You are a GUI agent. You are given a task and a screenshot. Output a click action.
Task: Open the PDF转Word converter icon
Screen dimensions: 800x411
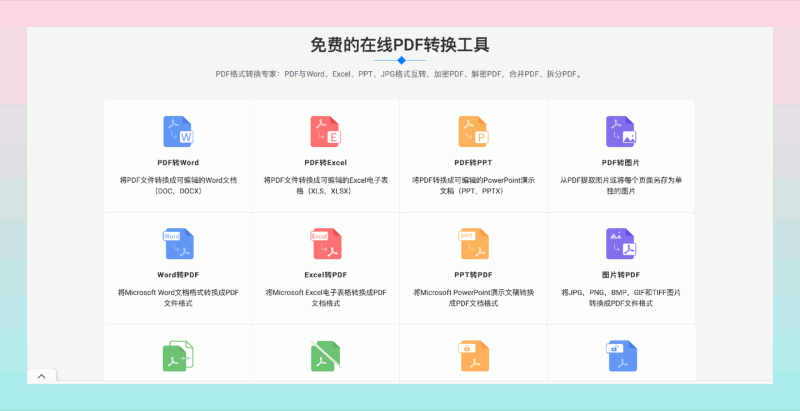(x=178, y=132)
